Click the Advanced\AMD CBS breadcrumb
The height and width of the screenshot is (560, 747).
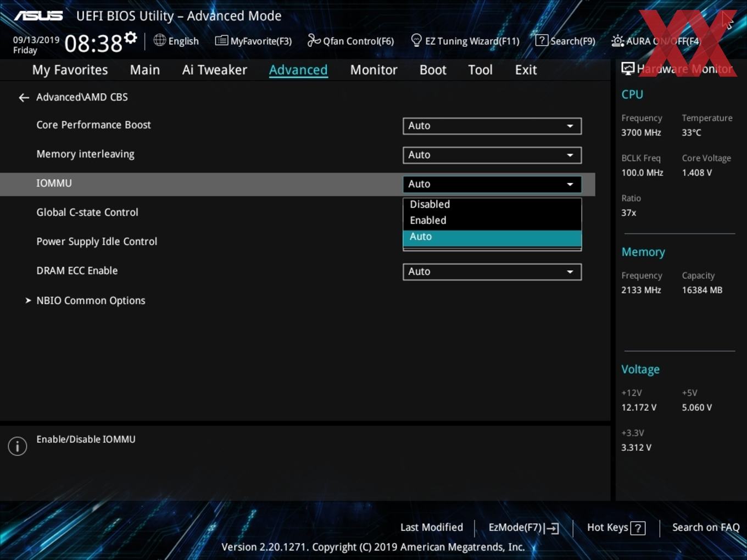pyautogui.click(x=82, y=97)
